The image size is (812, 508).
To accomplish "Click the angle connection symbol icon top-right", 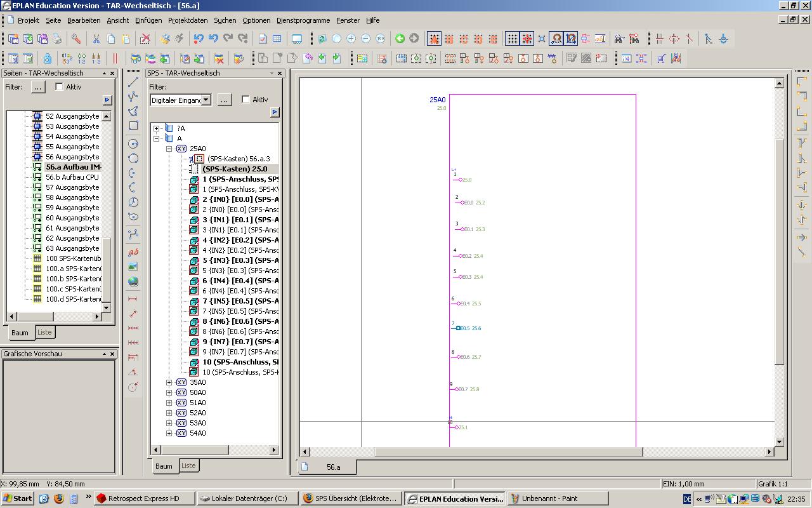I will click(802, 83).
